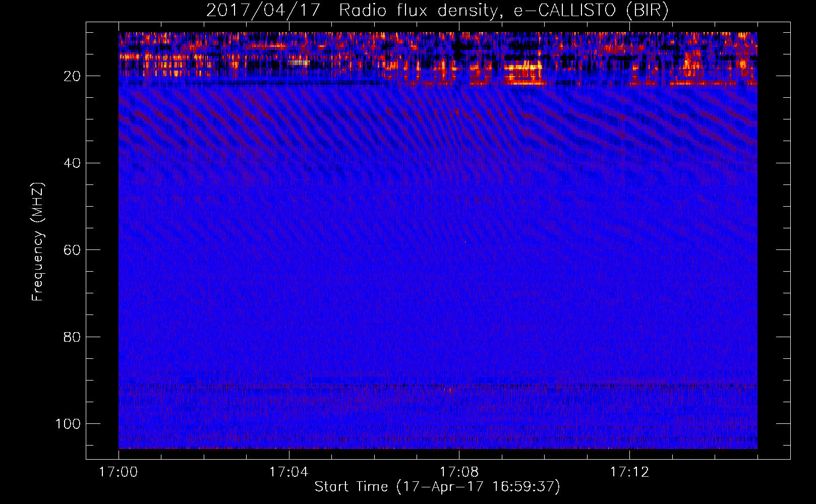Click the 80 MHz frequency tick label
The height and width of the screenshot is (504, 816).
(x=72, y=337)
